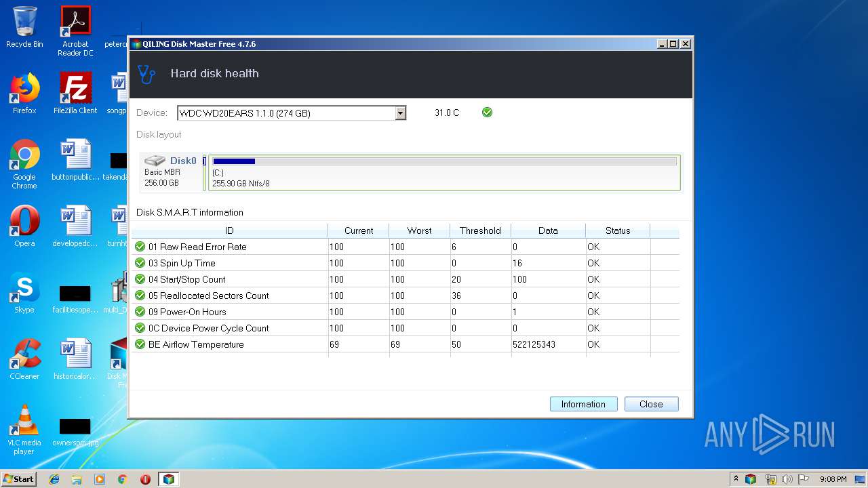Click the Close button in the dialog
The image size is (868, 488).
[651, 404]
